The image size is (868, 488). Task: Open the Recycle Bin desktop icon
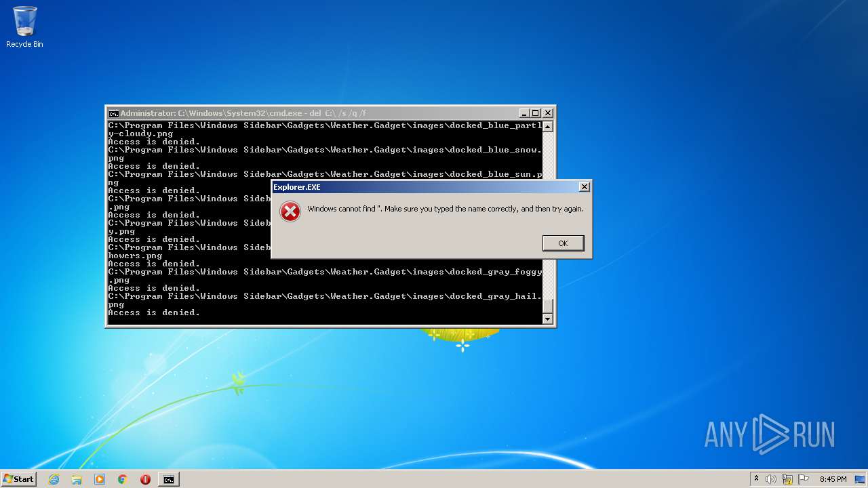[24, 27]
